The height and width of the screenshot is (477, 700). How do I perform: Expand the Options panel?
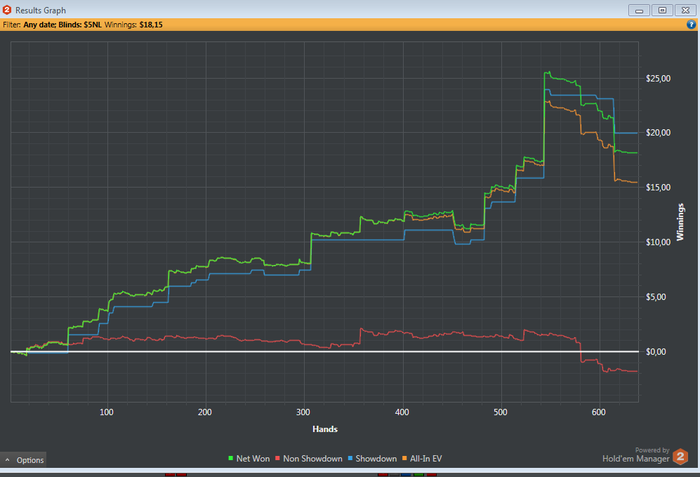[x=23, y=460]
